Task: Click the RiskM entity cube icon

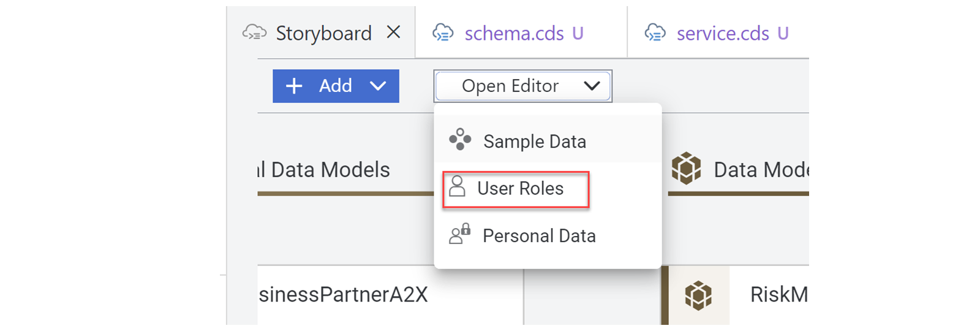Action: pos(698,295)
